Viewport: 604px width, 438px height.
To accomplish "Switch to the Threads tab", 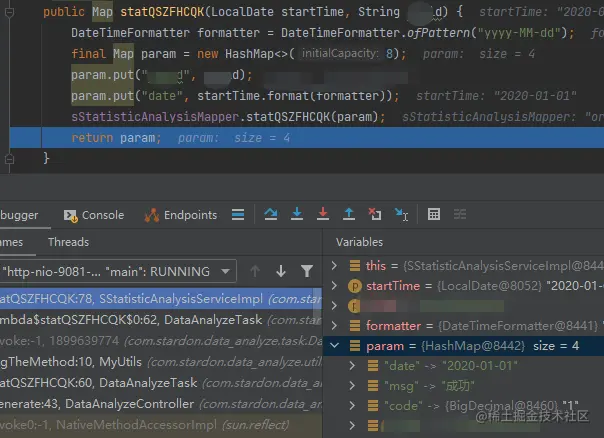I will pyautogui.click(x=69, y=242).
